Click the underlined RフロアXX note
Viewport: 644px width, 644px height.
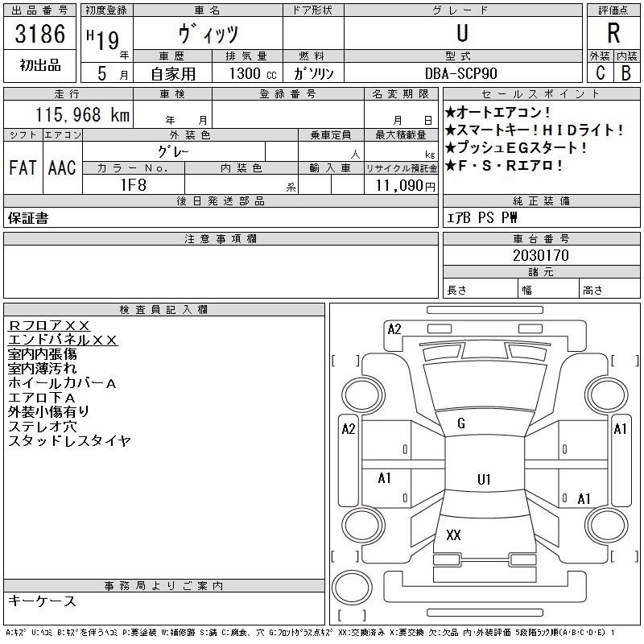[x=49, y=325]
